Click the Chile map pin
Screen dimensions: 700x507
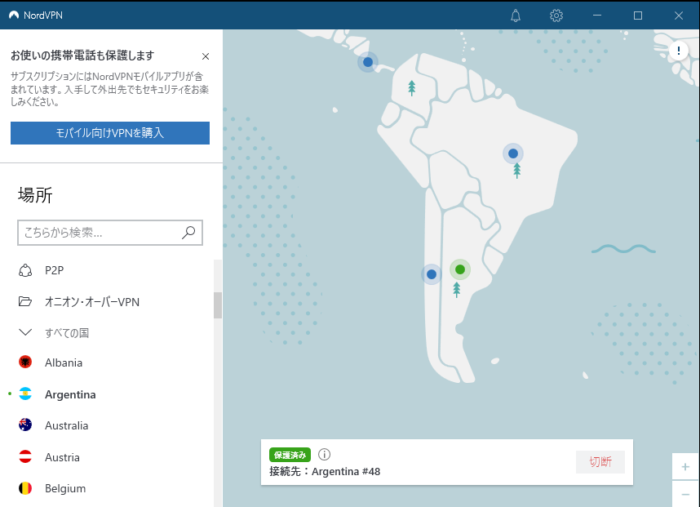pos(431,274)
